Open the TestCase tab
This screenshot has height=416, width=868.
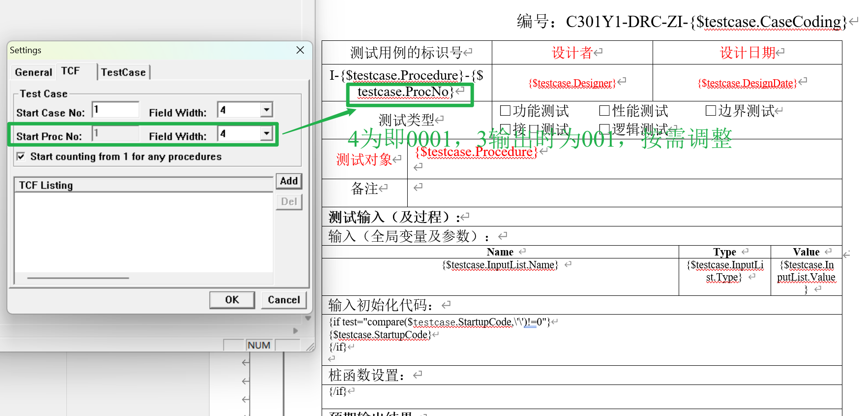point(123,72)
